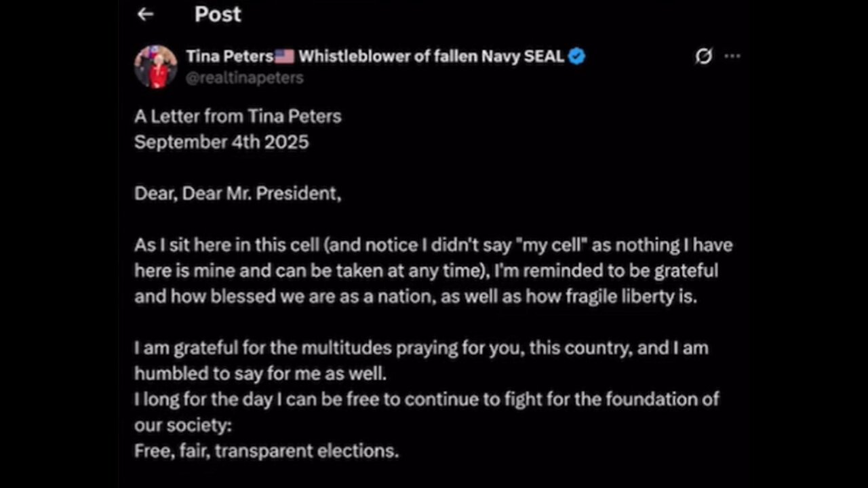Image resolution: width=868 pixels, height=488 pixels.
Task: Click the blue verified checkmark badge
Action: (576, 57)
